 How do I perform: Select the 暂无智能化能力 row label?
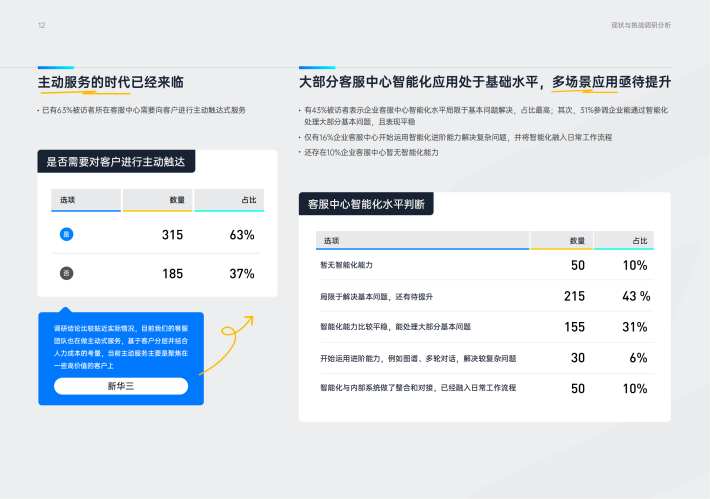(x=346, y=265)
